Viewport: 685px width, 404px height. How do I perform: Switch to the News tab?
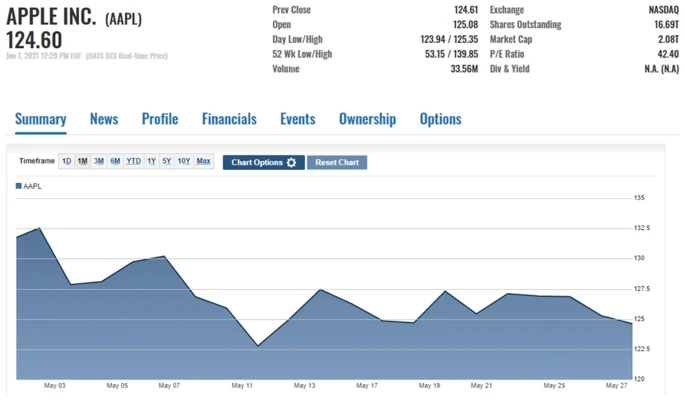104,119
